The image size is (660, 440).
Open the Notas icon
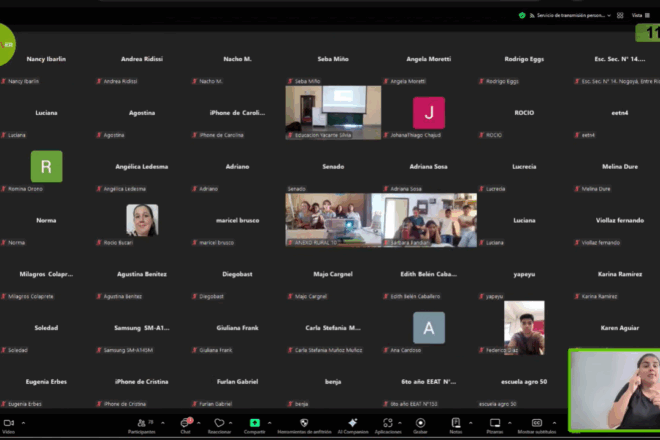[x=456, y=423]
